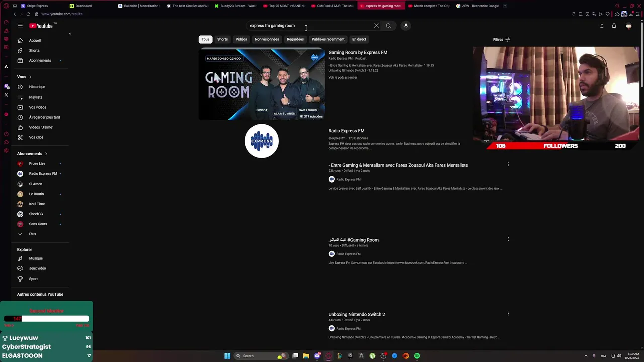This screenshot has width=644, height=362.
Task: Open File Explorer from the taskbar
Action: [306, 356]
